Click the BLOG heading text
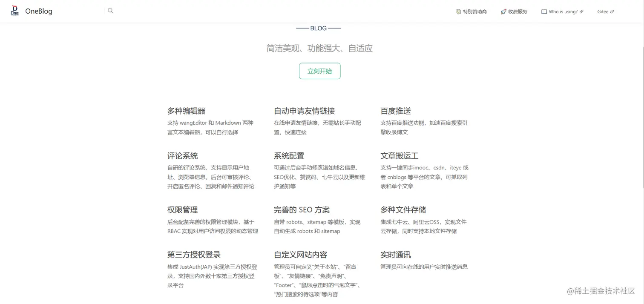This screenshot has height=304, width=644. pyautogui.click(x=319, y=28)
